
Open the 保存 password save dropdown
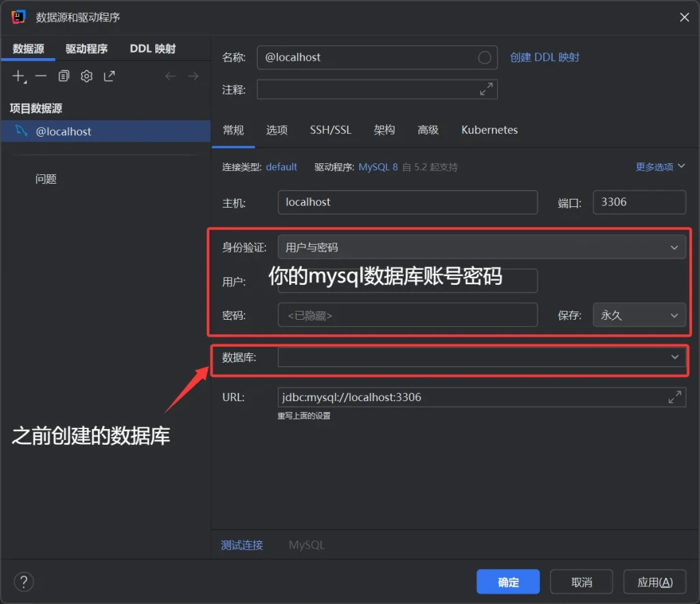tap(638, 316)
